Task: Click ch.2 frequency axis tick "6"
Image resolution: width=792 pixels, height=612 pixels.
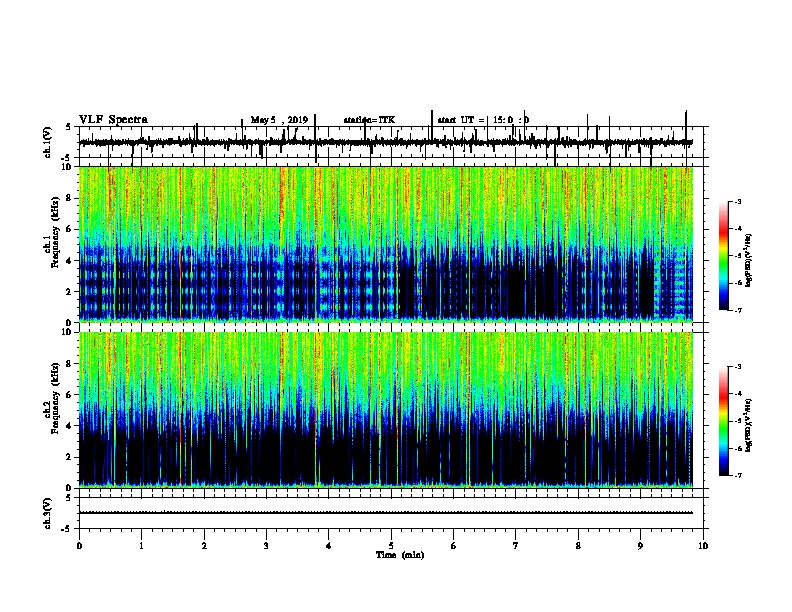Action: pyautogui.click(x=70, y=395)
